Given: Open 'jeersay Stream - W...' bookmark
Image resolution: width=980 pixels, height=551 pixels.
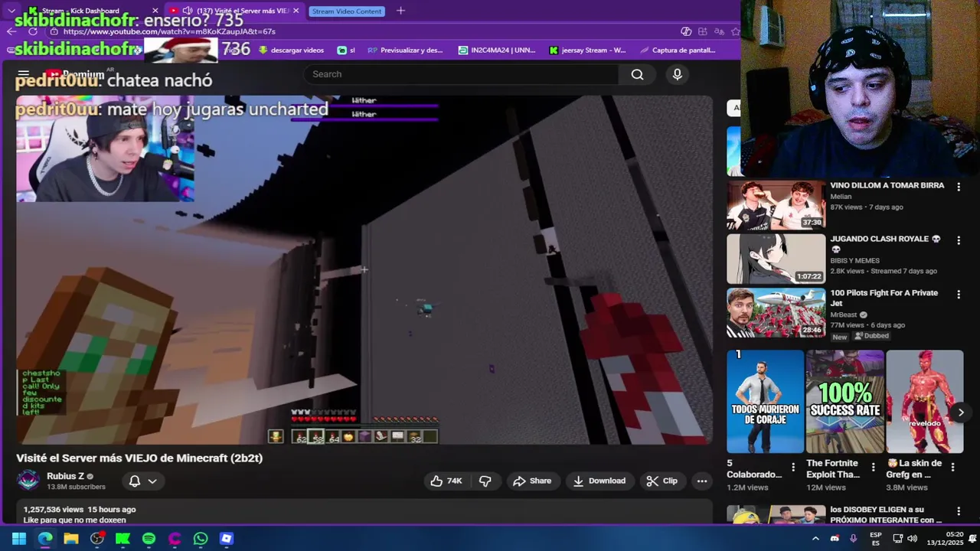Looking at the screenshot, I should (x=587, y=50).
